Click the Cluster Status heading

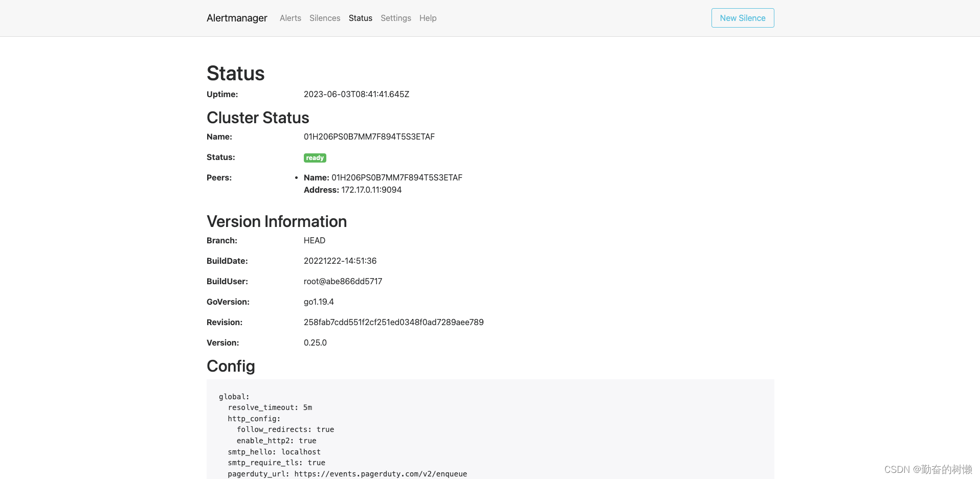click(258, 118)
